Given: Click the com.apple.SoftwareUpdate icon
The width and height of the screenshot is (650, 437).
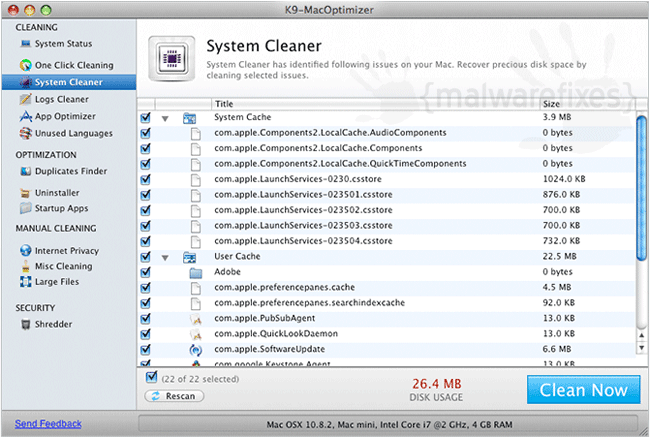Looking at the screenshot, I should (196, 350).
